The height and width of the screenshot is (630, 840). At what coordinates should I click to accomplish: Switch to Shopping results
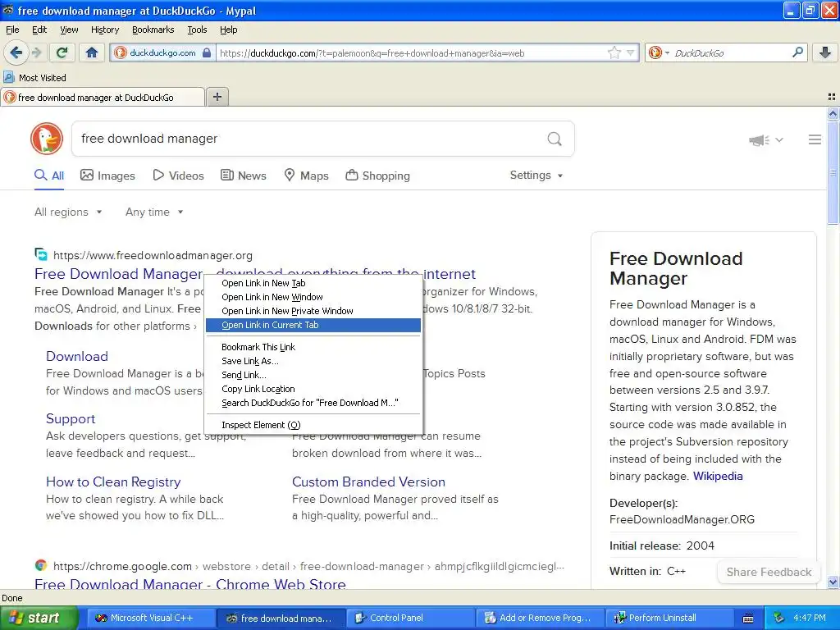[377, 176]
